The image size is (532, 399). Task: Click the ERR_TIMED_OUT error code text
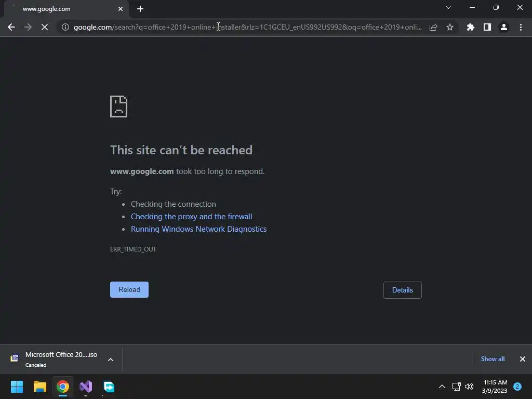[x=133, y=249]
